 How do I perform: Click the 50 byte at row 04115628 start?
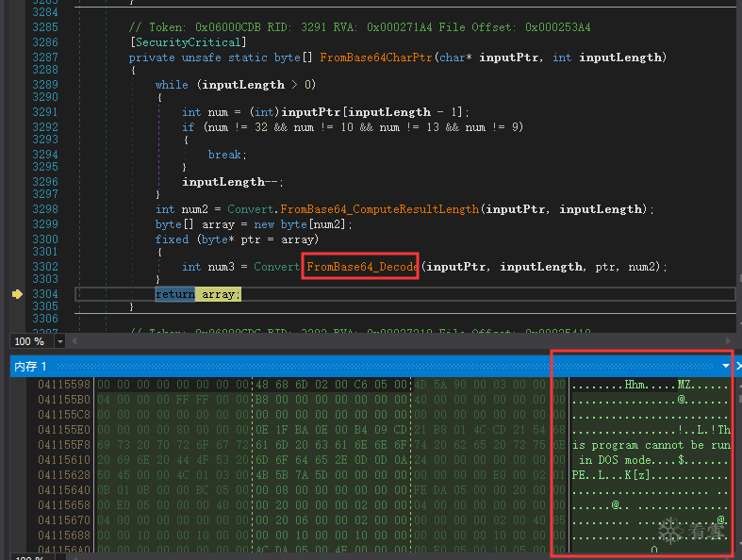pyautogui.click(x=104, y=475)
